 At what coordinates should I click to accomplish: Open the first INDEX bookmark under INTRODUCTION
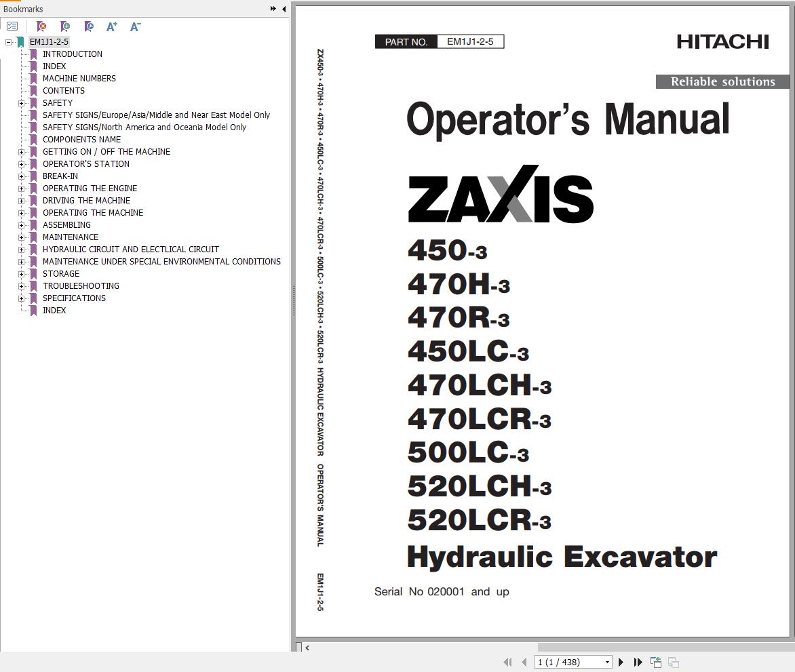[54, 66]
